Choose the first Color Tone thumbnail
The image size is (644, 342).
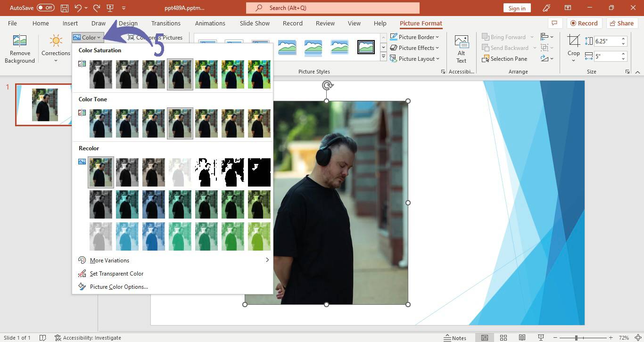point(101,123)
